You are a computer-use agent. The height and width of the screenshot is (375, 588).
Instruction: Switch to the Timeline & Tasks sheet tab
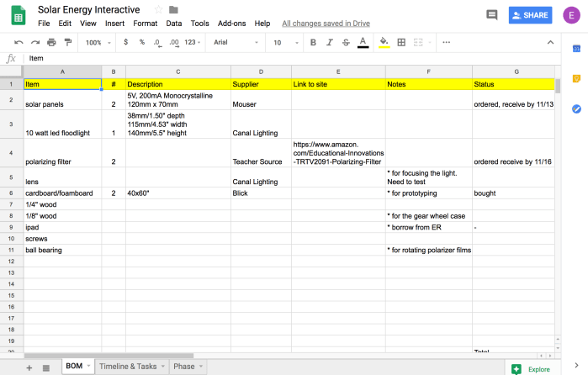point(128,367)
